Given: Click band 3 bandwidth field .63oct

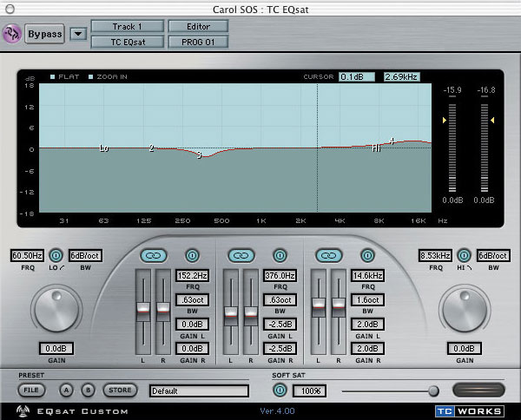Looking at the screenshot, I should pos(280,299).
